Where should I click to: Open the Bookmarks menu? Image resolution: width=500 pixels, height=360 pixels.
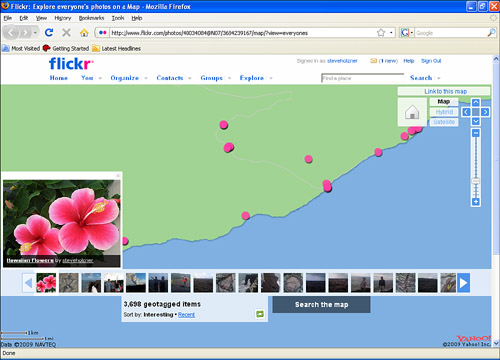pos(91,18)
